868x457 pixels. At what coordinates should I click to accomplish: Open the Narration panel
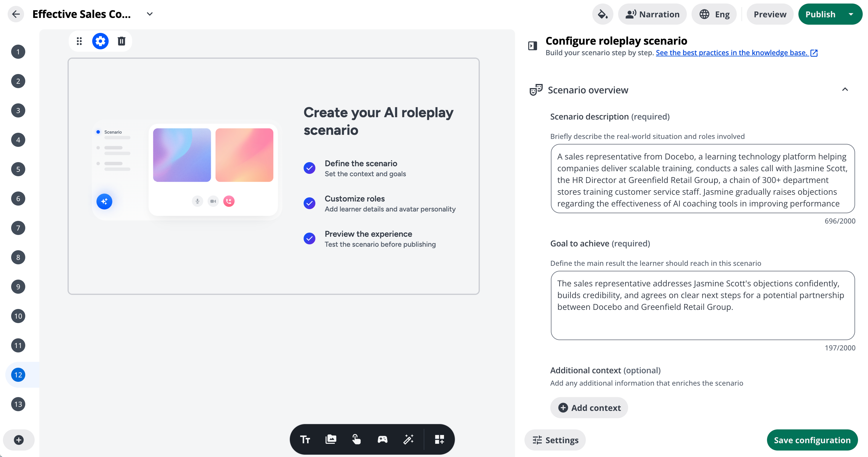(x=652, y=14)
